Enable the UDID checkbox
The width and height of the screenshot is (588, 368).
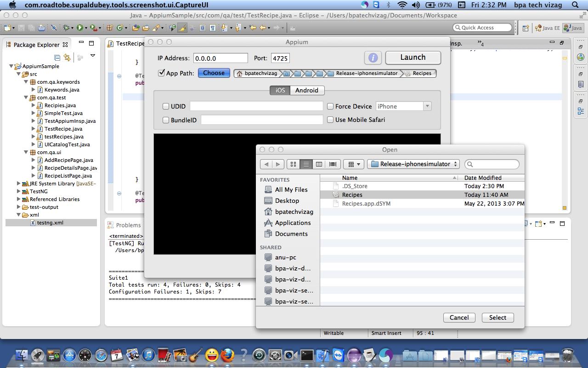[166, 106]
